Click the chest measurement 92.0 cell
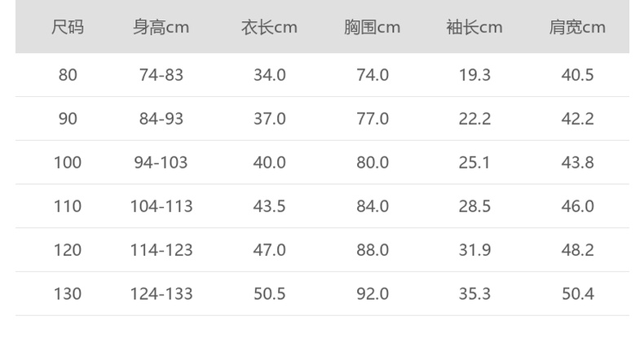This screenshot has height=351, width=644. (x=373, y=293)
